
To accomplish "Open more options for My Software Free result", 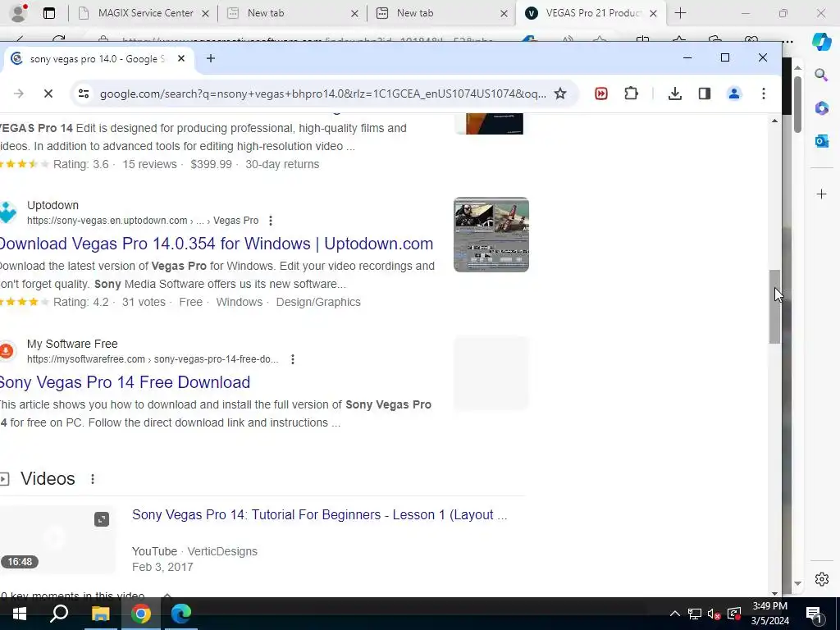I will [x=293, y=359].
